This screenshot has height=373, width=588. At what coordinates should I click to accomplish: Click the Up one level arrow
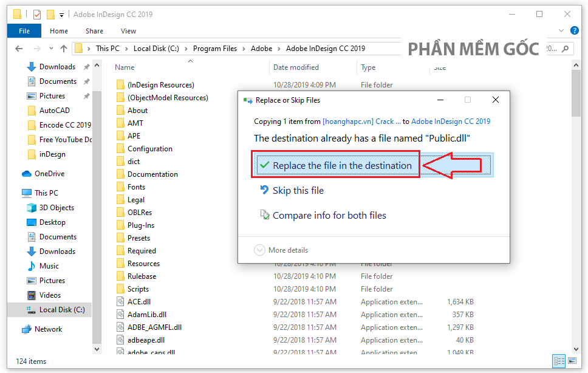point(64,49)
